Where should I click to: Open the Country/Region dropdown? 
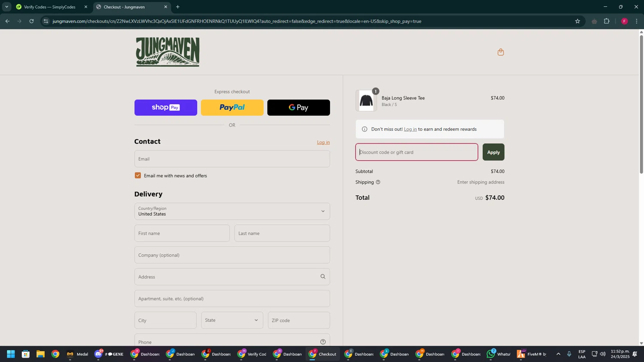(x=232, y=211)
